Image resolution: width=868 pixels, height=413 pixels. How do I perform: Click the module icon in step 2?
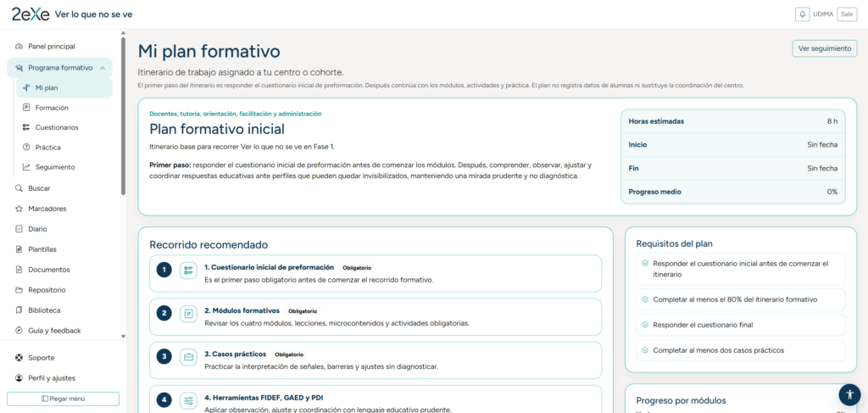[x=189, y=314]
